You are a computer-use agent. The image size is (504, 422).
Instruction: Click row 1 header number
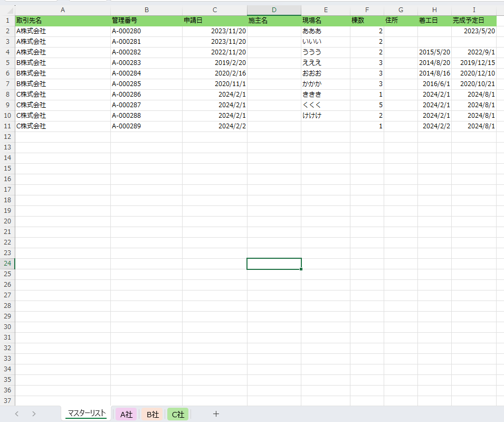[7, 21]
